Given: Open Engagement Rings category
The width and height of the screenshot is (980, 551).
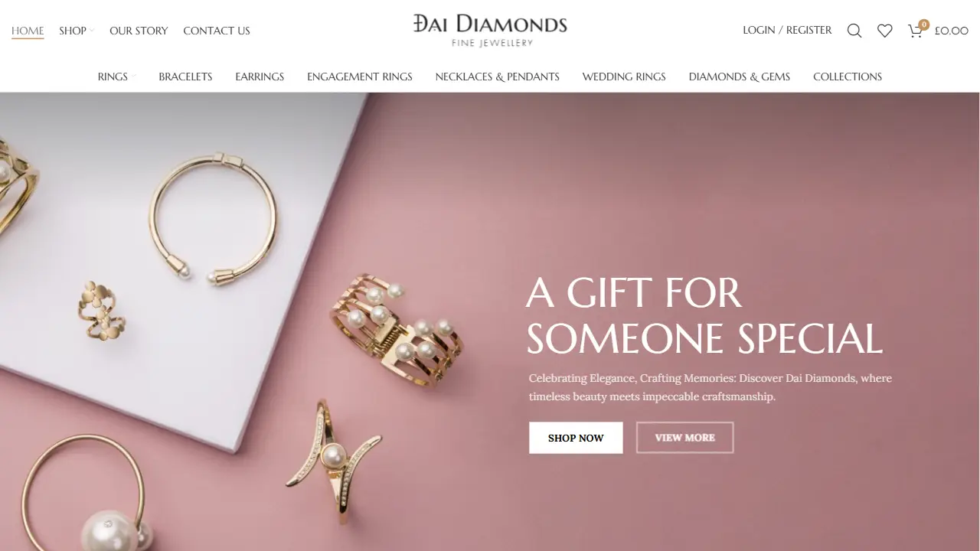Looking at the screenshot, I should tap(360, 77).
